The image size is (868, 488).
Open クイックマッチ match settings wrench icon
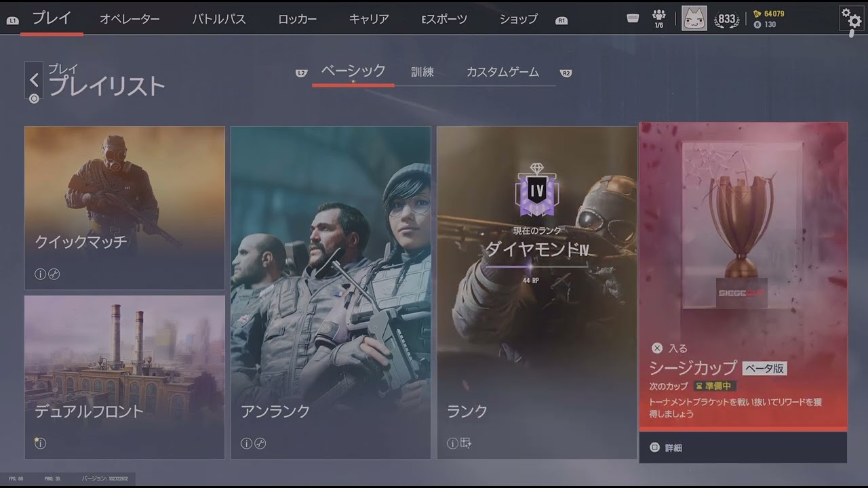coord(54,274)
